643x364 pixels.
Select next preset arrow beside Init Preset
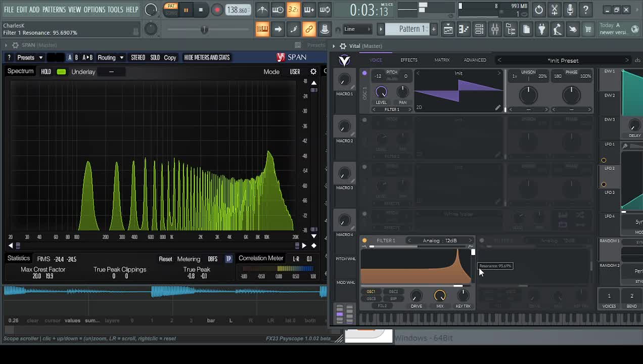[627, 60]
